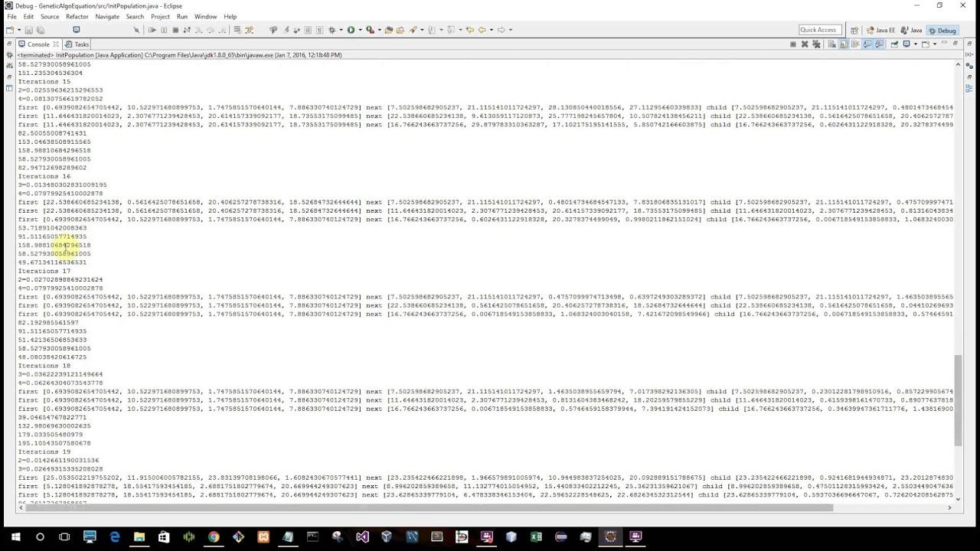This screenshot has width=980, height=551.
Task: Click the console vertical scrollbar thumb
Action: pos(957,399)
